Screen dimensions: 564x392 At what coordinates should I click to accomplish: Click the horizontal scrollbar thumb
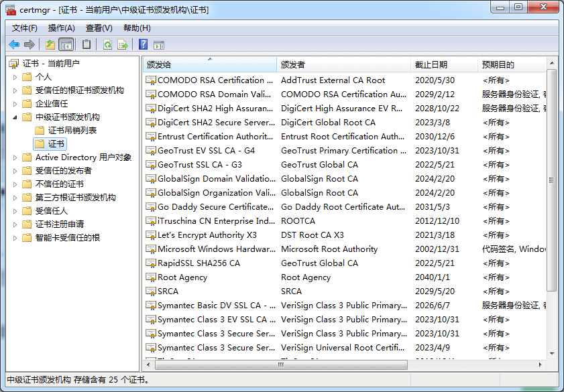tap(281, 365)
